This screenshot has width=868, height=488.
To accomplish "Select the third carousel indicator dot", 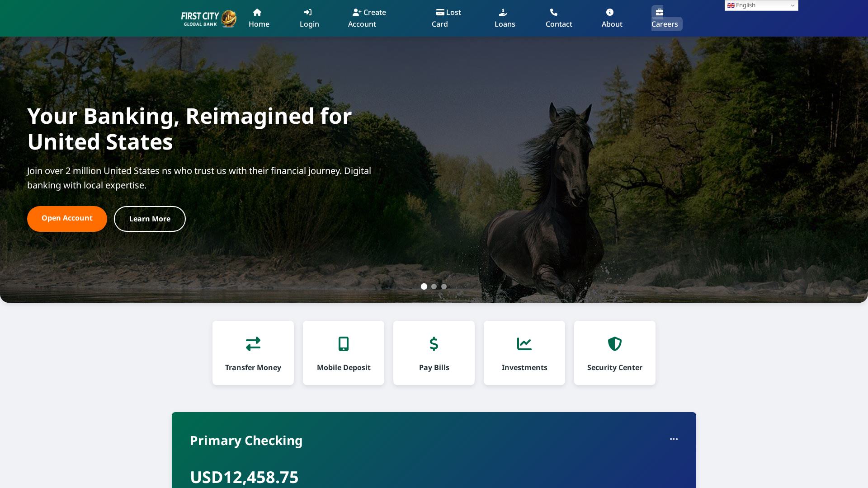I will (x=444, y=286).
